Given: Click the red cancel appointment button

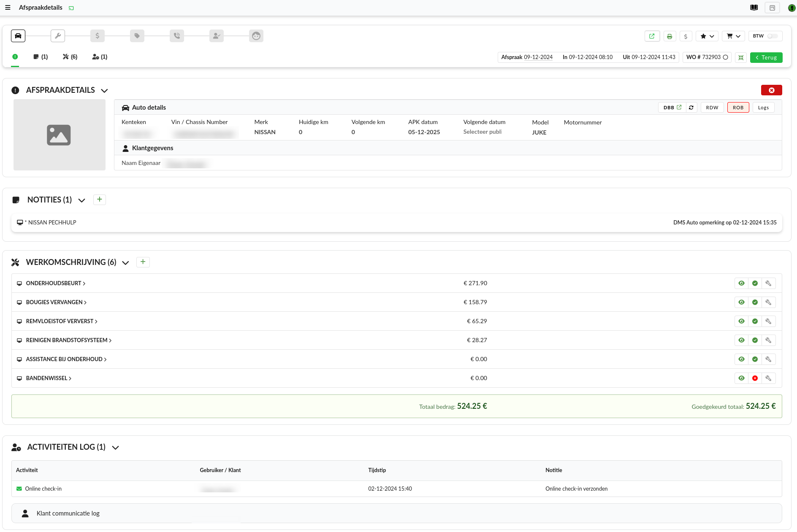Looking at the screenshot, I should point(771,90).
